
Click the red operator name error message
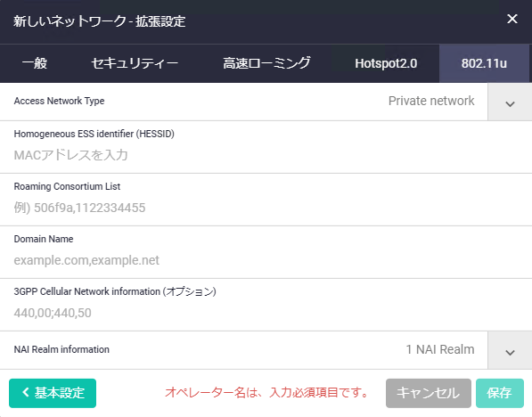[266, 393]
